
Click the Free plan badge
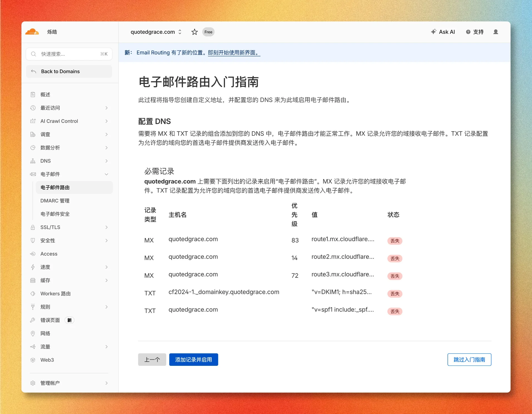pyautogui.click(x=208, y=32)
